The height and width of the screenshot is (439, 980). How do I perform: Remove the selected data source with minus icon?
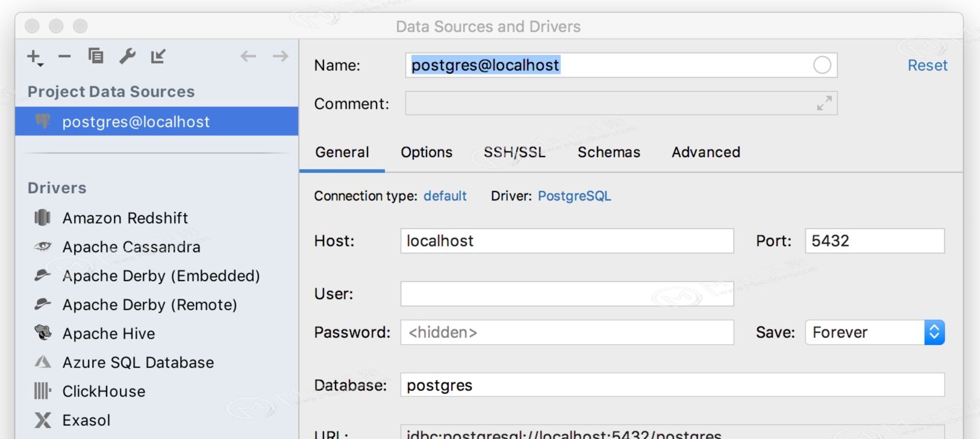click(x=64, y=57)
